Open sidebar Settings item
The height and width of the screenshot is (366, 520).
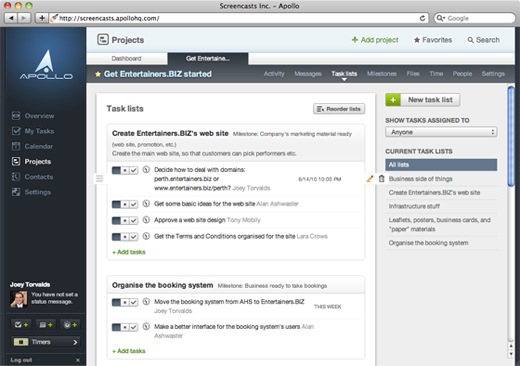(31, 192)
